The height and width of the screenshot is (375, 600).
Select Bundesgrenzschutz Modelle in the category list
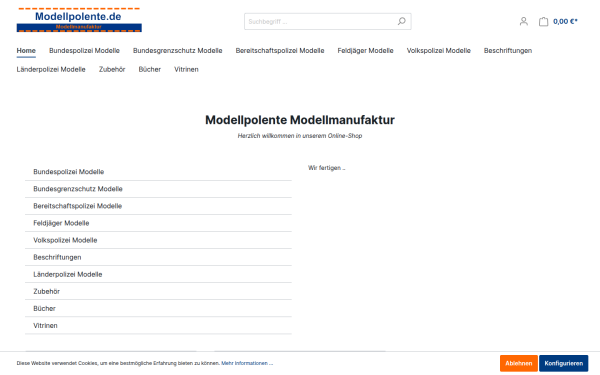point(158,189)
